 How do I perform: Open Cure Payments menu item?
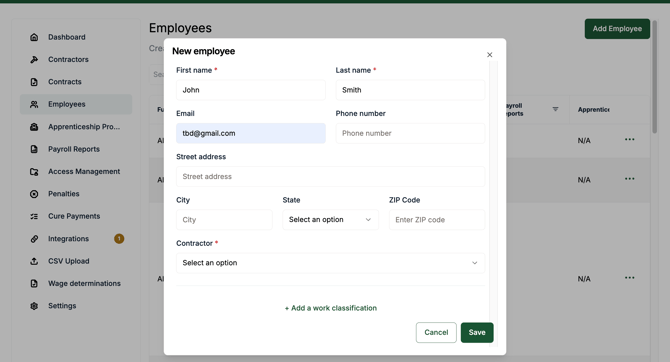pyautogui.click(x=76, y=216)
